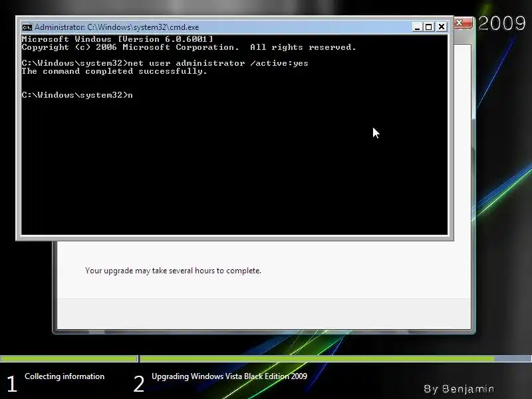Click the cmd.exe system menu icon

[27, 27]
